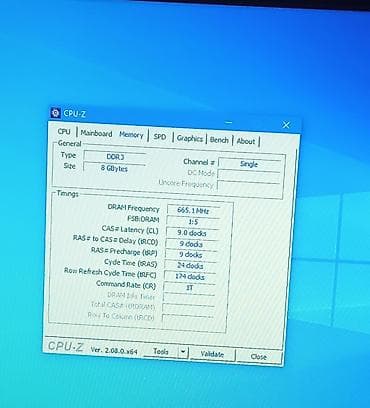Click the Single channel value field

[249, 164]
